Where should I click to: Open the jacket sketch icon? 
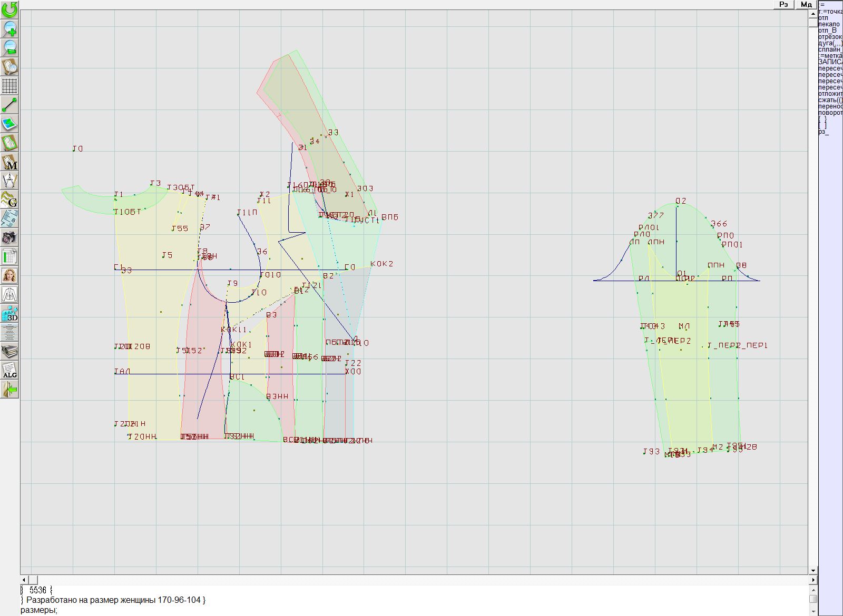[9, 294]
